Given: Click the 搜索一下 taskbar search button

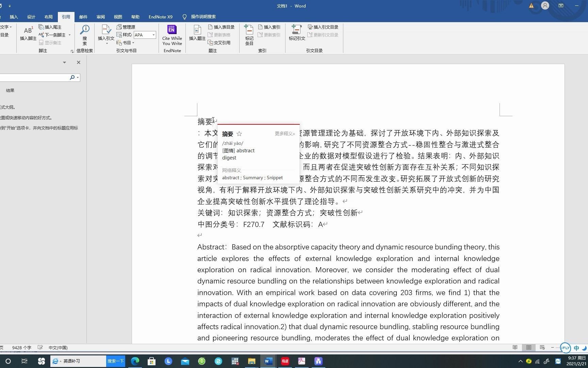Looking at the screenshot, I should [x=116, y=361].
